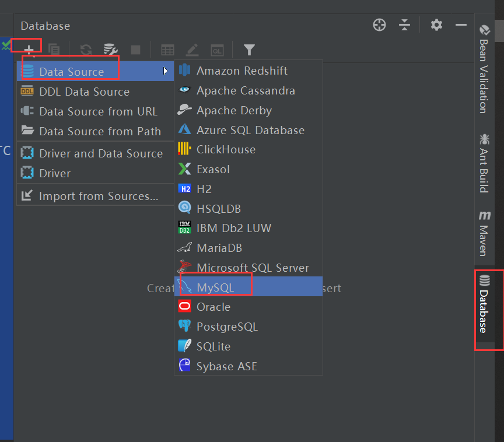
Task: Expand the Data Source submenu arrow
Action: pos(165,71)
